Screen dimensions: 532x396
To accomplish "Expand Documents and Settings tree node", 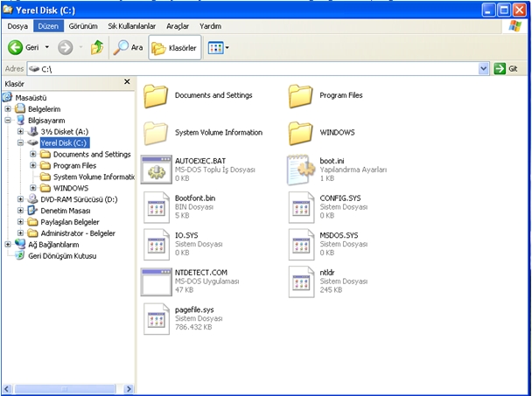I will 33,154.
